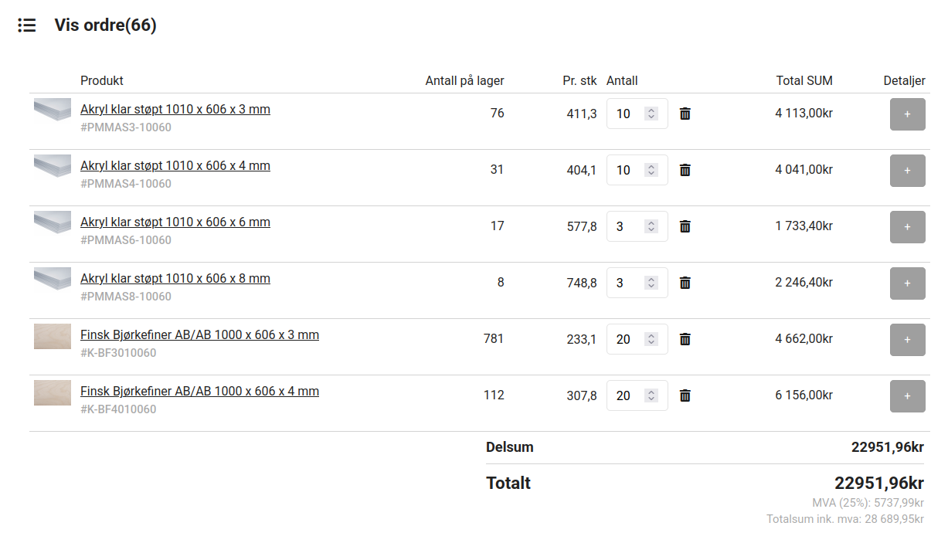Remove Akryl klar støpt 4 mm item

tap(685, 170)
